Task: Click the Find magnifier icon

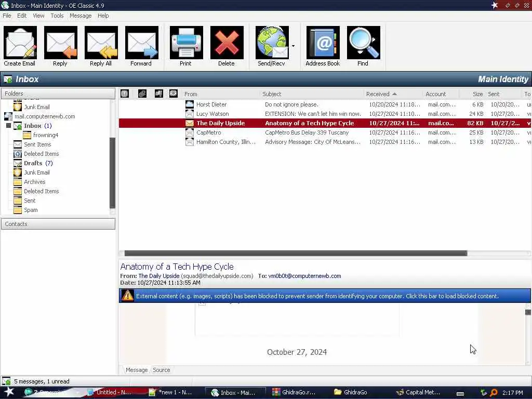Action: pos(363,43)
